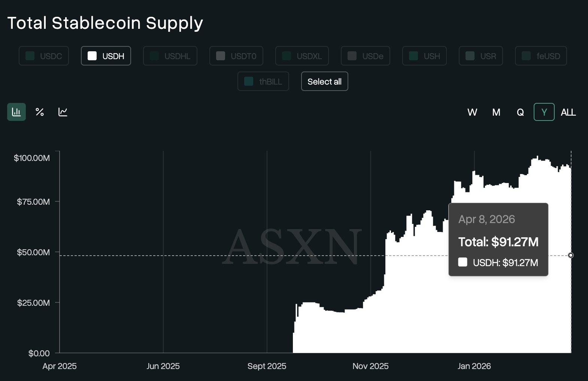Switch to the bar chart view
The image size is (588, 381).
[x=16, y=112]
